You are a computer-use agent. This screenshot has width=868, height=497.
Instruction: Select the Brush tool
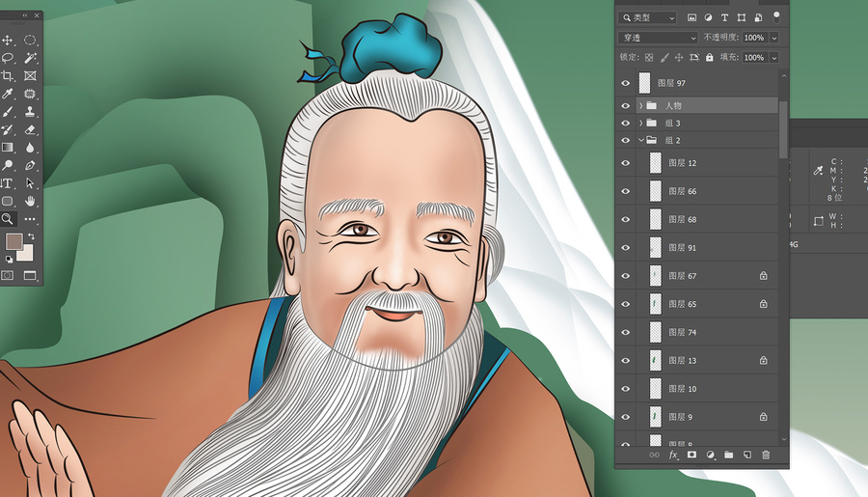click(7, 111)
